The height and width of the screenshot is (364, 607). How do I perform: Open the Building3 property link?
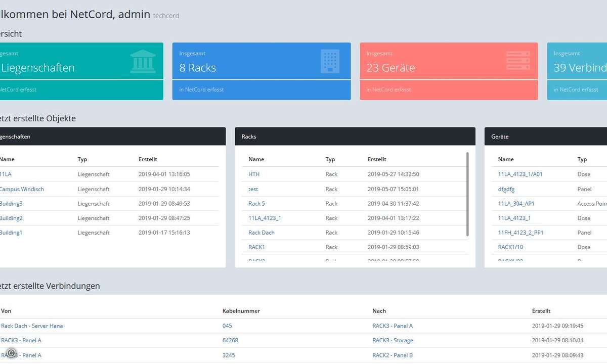[x=11, y=203]
